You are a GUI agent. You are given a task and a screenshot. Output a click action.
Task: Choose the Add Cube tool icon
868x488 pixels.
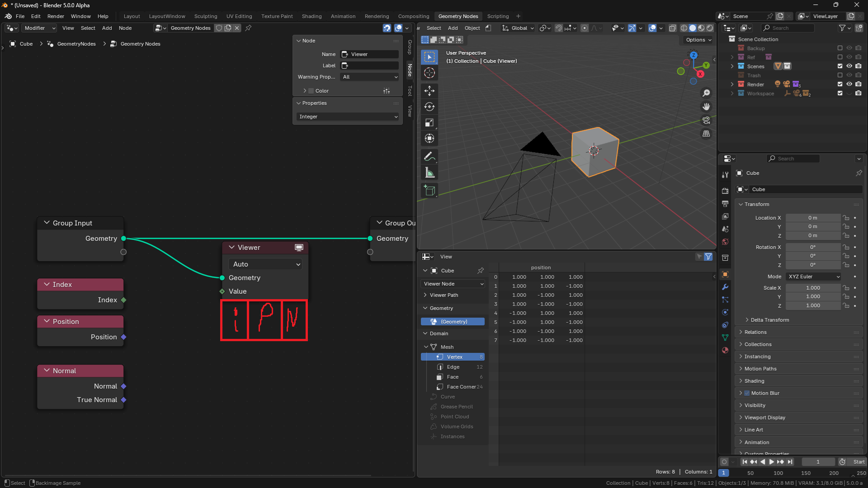pos(429,191)
